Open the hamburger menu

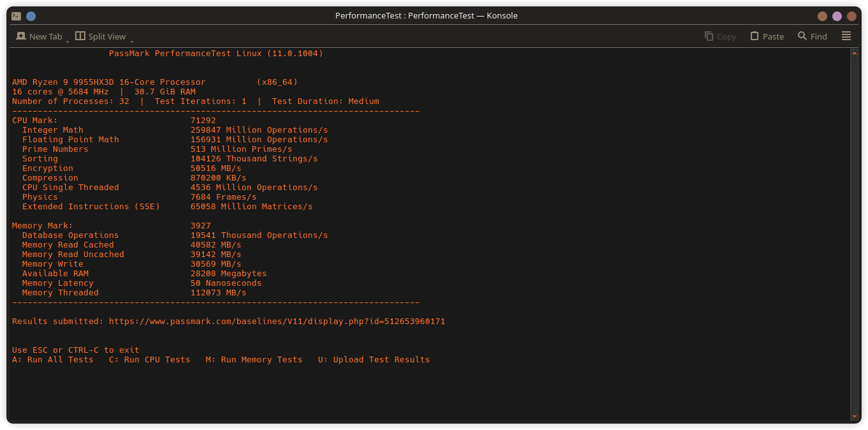coord(846,36)
